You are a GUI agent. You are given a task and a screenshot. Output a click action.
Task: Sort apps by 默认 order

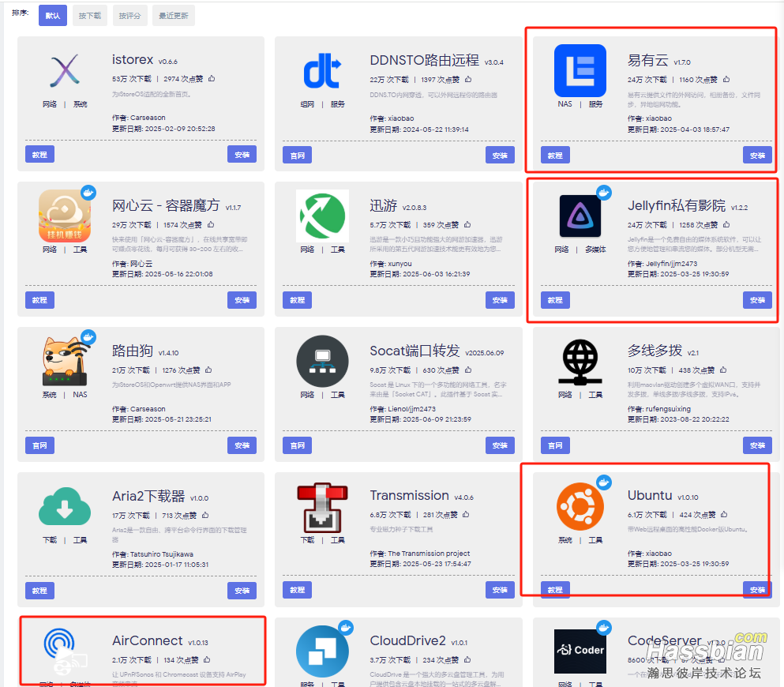click(52, 16)
